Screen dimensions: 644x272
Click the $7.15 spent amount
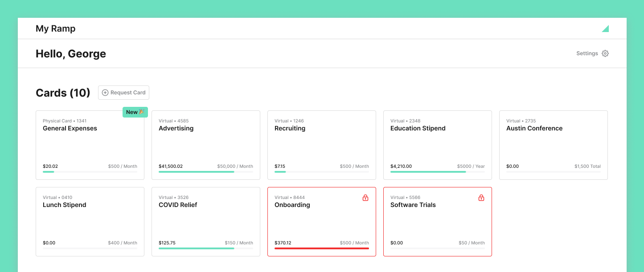[x=280, y=166]
